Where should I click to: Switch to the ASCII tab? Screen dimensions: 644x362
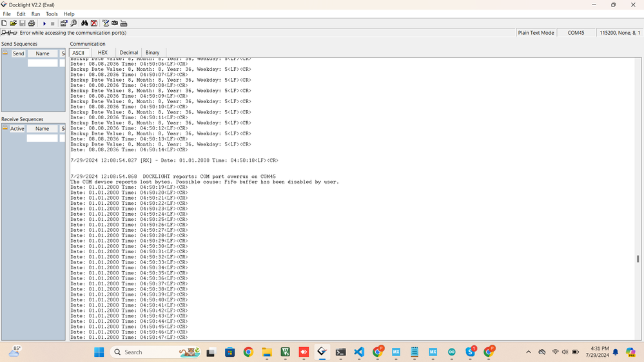(x=79, y=53)
